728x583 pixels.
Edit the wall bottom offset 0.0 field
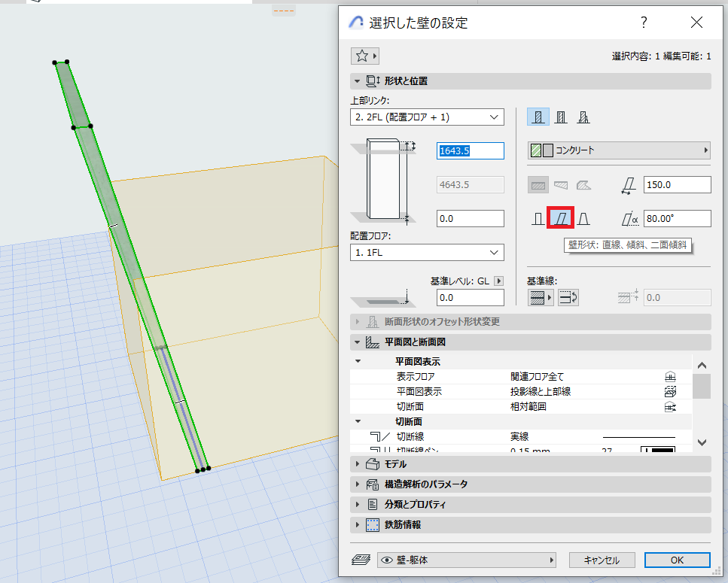click(470, 218)
